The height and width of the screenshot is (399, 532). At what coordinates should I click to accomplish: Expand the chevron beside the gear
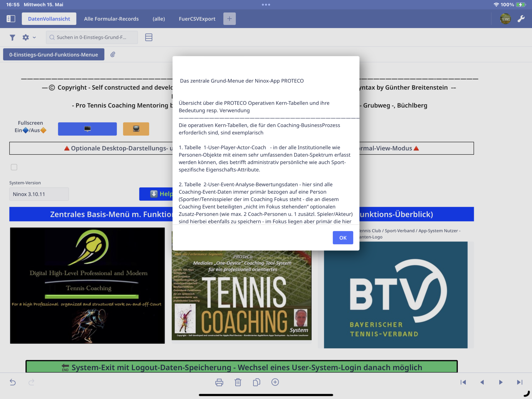tap(34, 37)
